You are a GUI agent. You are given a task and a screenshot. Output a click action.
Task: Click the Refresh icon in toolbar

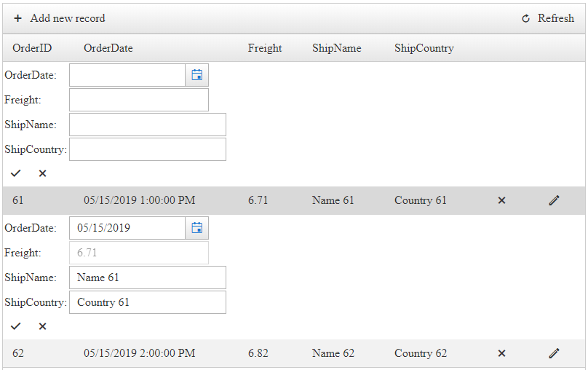point(526,19)
